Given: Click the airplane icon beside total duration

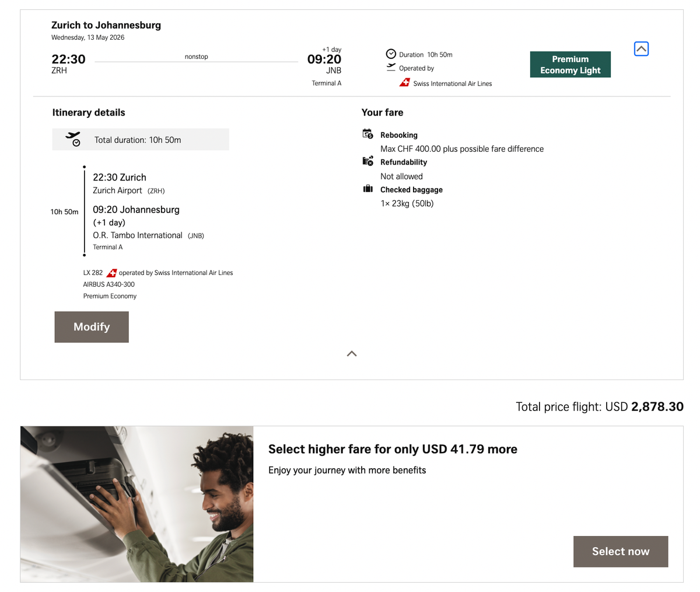Looking at the screenshot, I should pyautogui.click(x=72, y=138).
